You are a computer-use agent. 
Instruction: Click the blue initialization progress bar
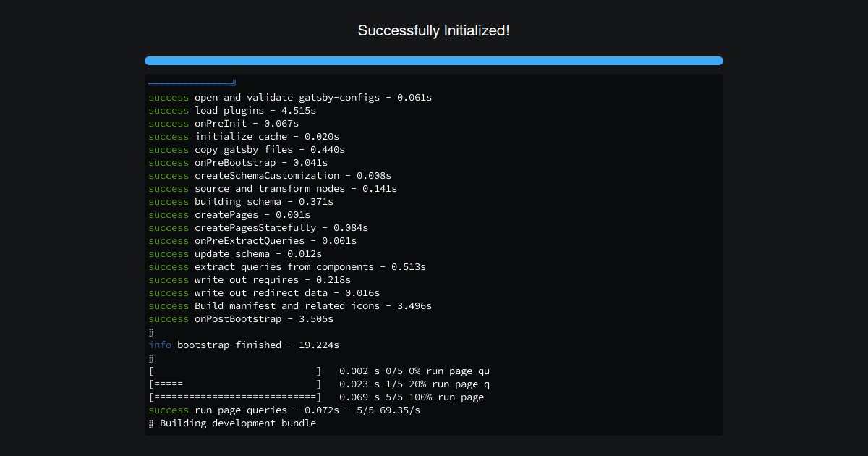tap(434, 61)
